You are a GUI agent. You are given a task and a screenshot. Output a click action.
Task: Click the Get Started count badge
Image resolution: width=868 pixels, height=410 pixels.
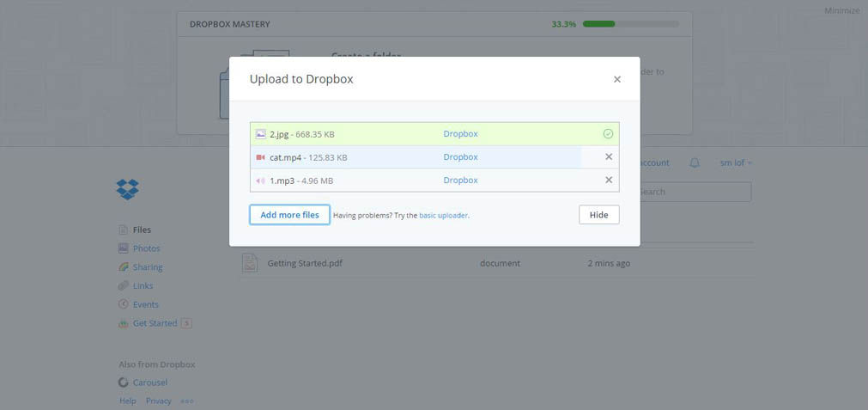coord(186,323)
